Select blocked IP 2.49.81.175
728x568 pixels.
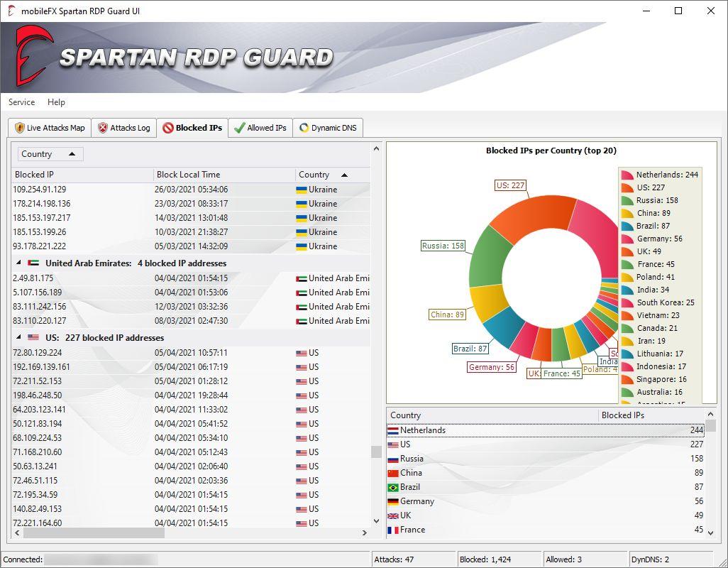pyautogui.click(x=33, y=278)
